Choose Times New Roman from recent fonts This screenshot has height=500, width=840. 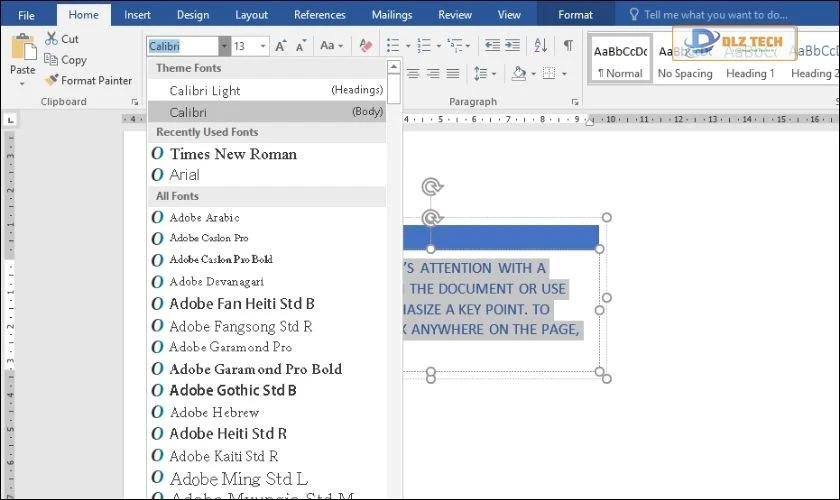click(233, 154)
